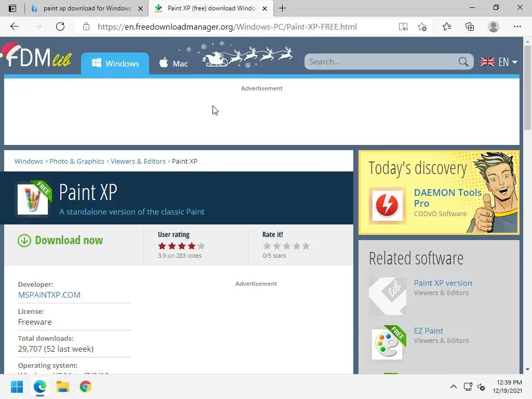Open File Explorer from taskbar

click(63, 387)
